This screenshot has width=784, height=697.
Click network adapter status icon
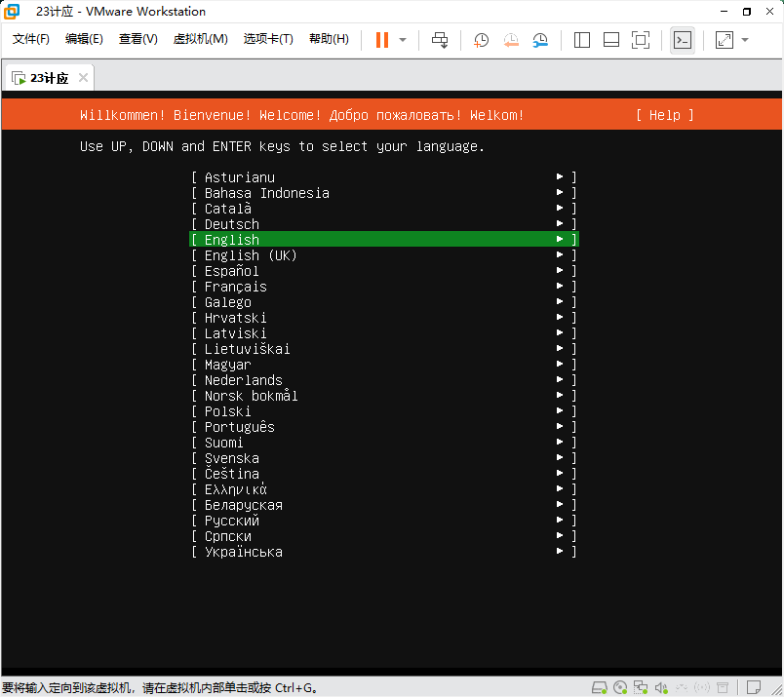point(641,688)
